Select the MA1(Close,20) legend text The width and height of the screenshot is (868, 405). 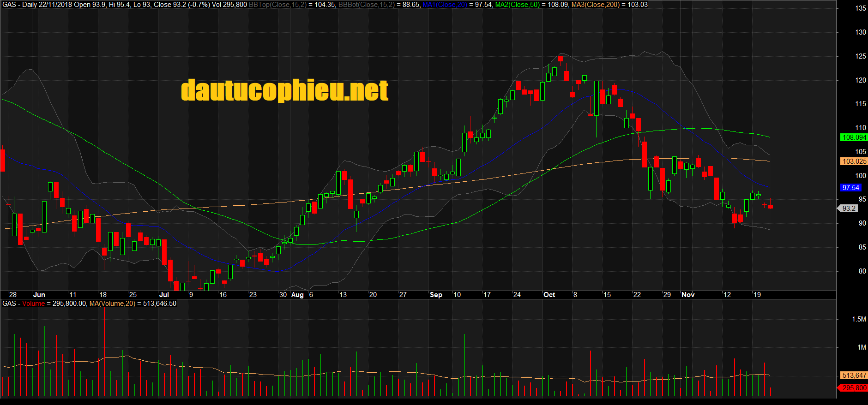tap(445, 5)
